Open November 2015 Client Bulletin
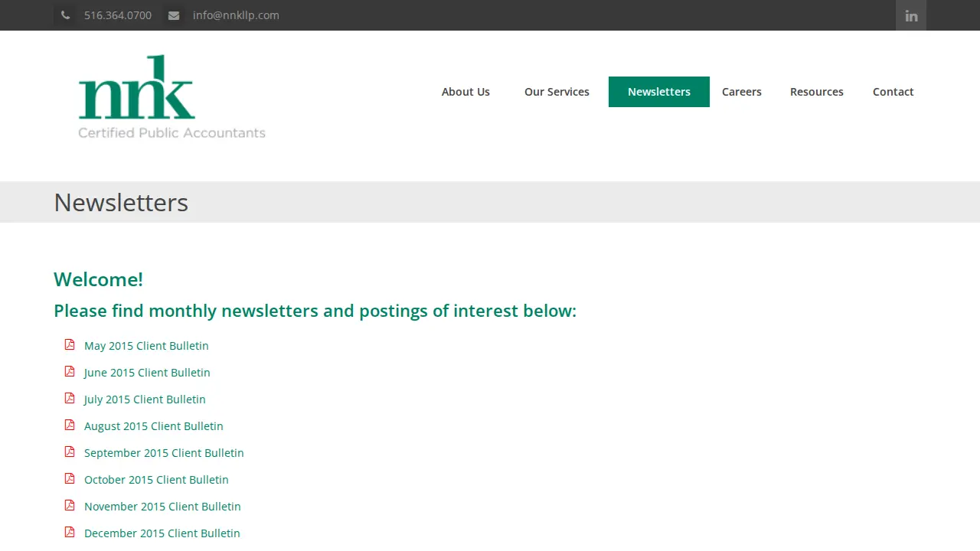This screenshot has height=551, width=980. [162, 507]
